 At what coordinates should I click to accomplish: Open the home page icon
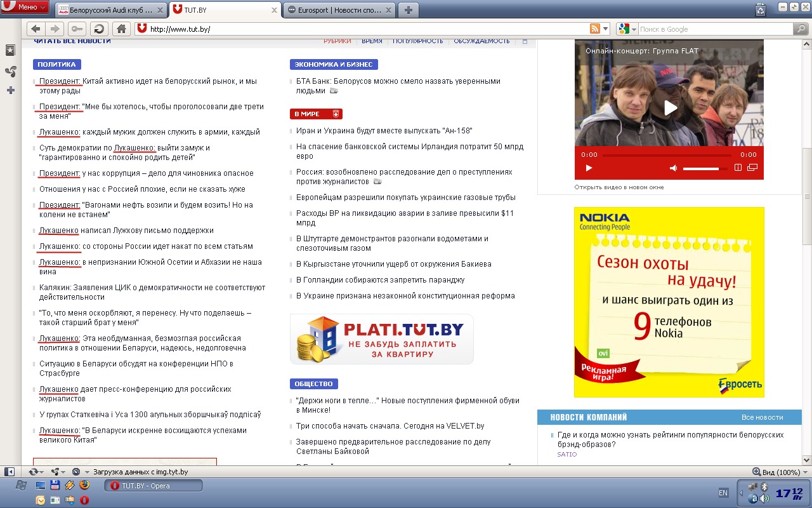click(x=121, y=29)
